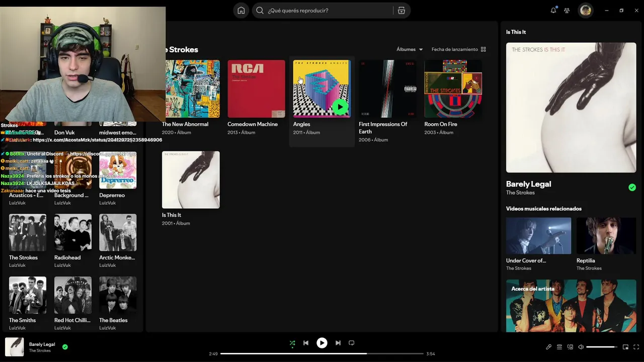
Task: Show lyrics with microphone icon
Action: tap(549, 347)
